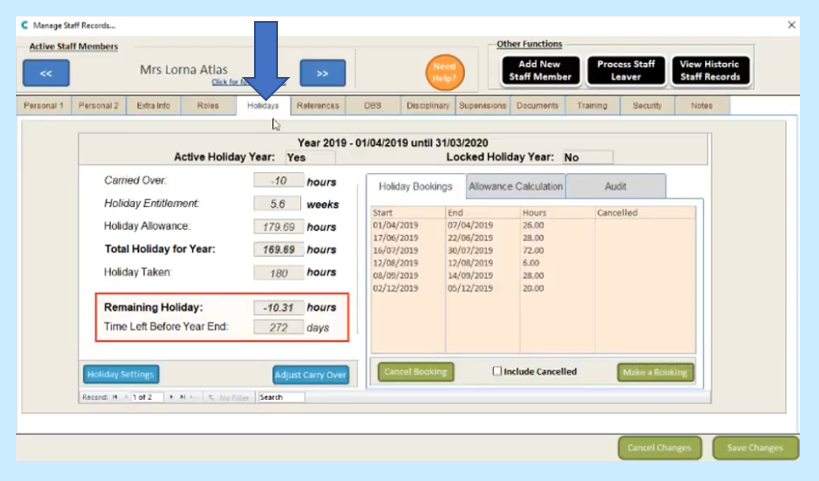Open the Notes tab
Viewport: 819px width, 481px height.
pos(701,105)
